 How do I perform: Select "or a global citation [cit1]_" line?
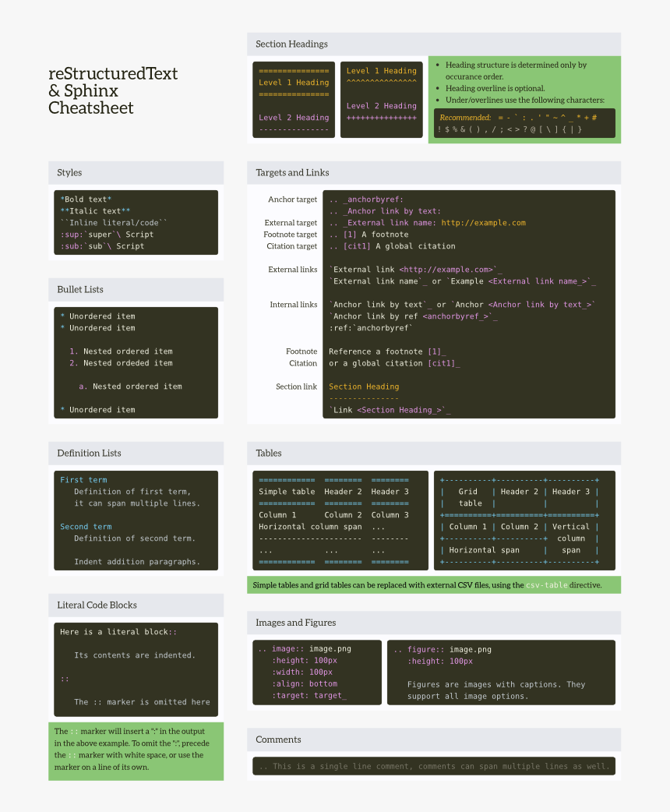394,363
